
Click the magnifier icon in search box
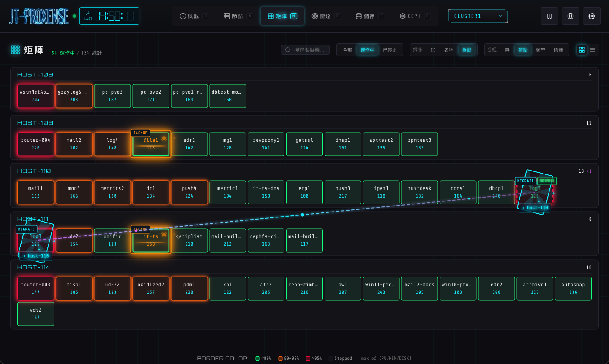pyautogui.click(x=288, y=50)
